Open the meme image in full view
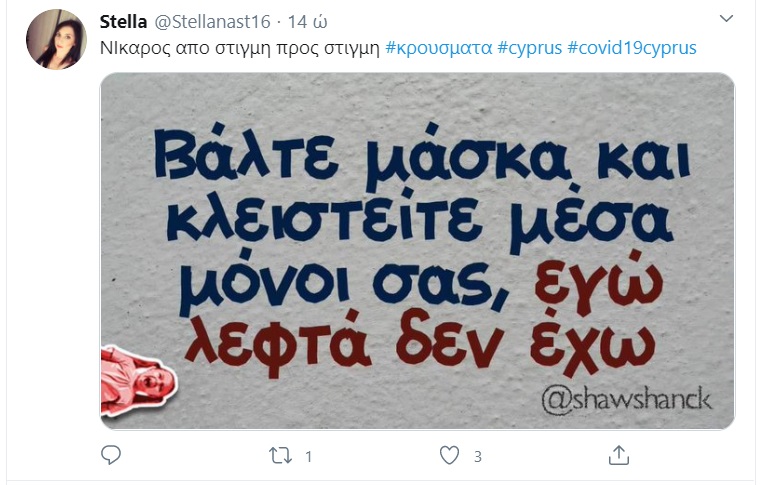 [x=417, y=251]
